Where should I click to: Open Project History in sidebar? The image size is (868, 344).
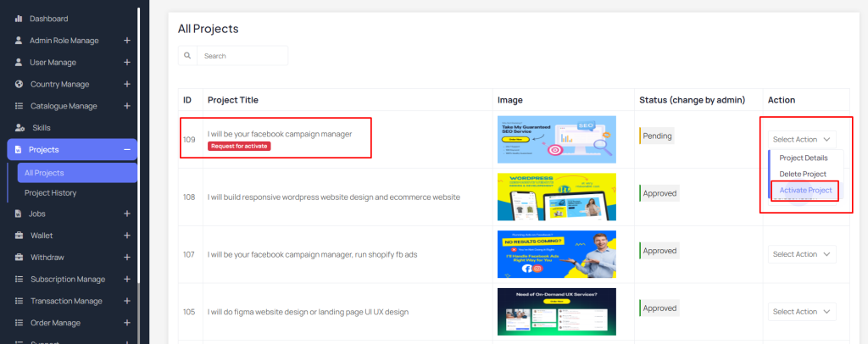(x=50, y=193)
